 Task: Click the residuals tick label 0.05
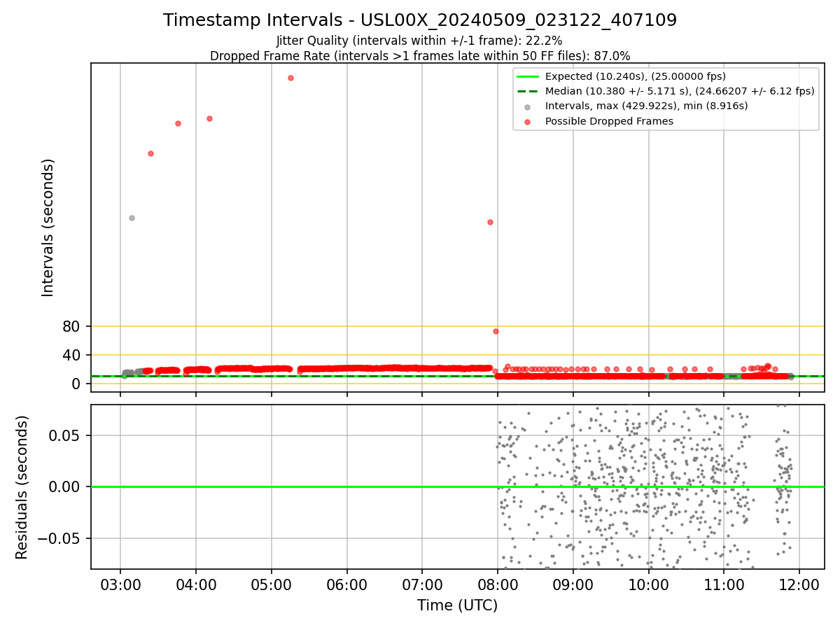(x=65, y=435)
